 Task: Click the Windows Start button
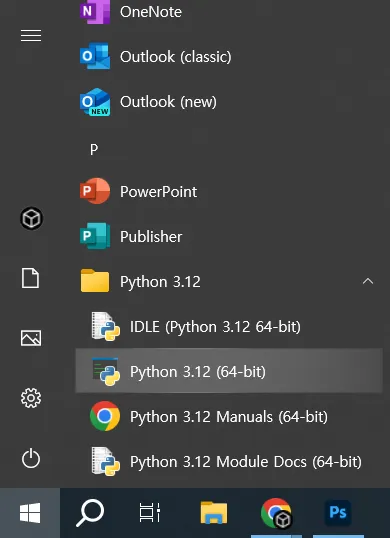(30, 513)
